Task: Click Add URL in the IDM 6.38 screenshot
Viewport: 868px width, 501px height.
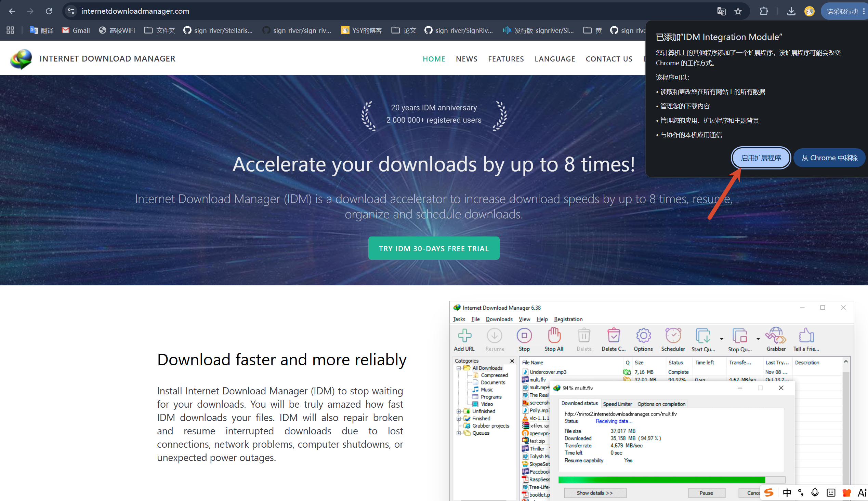Action: tap(464, 340)
